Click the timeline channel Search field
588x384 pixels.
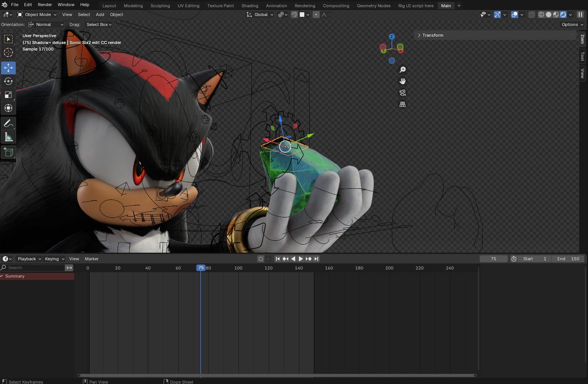pyautogui.click(x=32, y=268)
